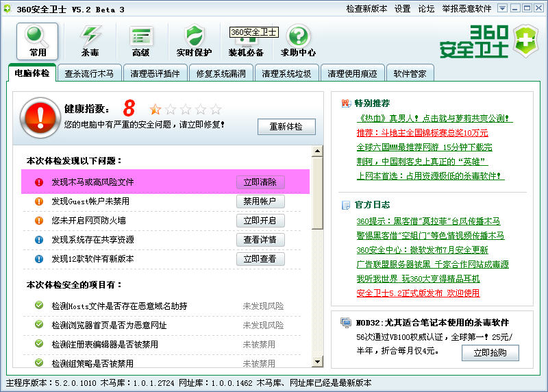The width and height of the screenshot is (548, 392).
Task: Open 论坛 from title bar
Action: click(x=426, y=9)
